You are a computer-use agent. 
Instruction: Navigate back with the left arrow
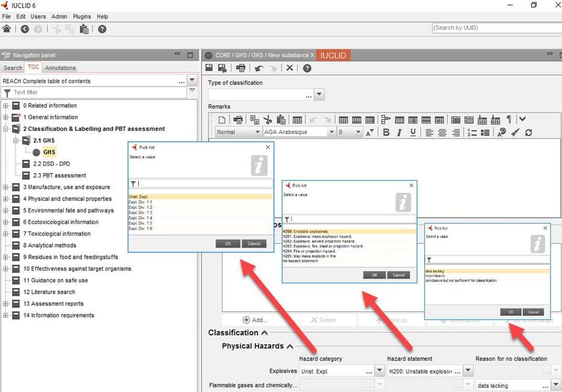pyautogui.click(x=25, y=29)
